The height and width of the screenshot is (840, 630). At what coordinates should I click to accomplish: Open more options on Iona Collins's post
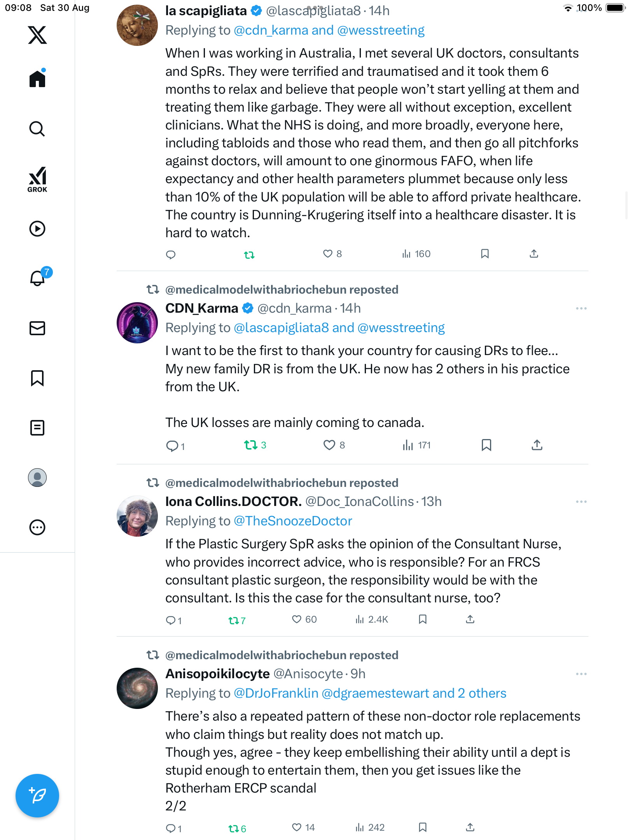tap(581, 502)
